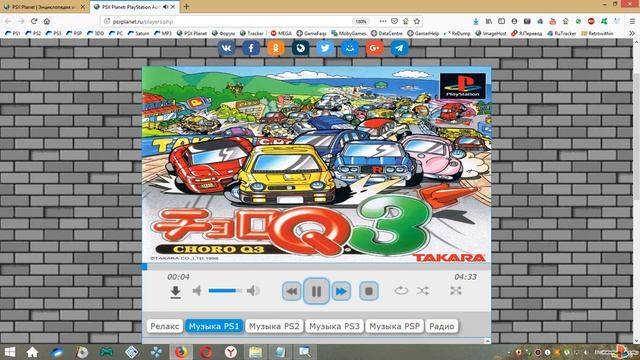Select the Музыка PS3 tab
640x360 pixels.
click(x=334, y=326)
